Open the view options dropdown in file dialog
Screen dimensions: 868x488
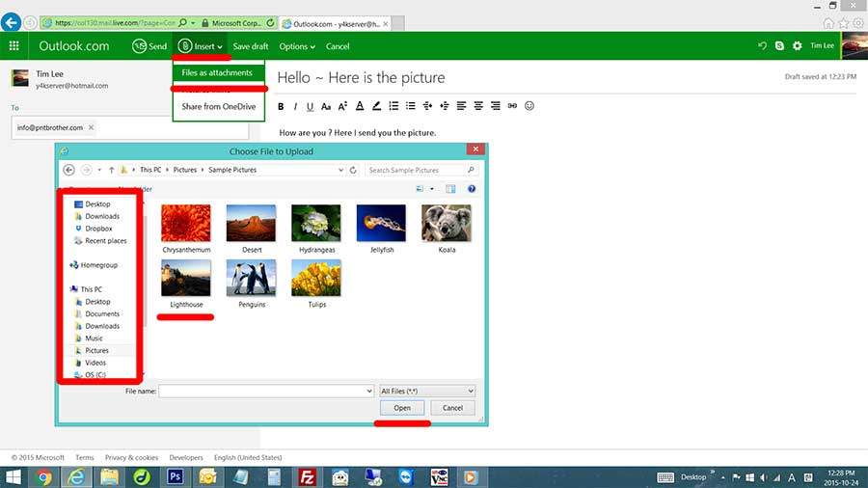[x=432, y=189]
